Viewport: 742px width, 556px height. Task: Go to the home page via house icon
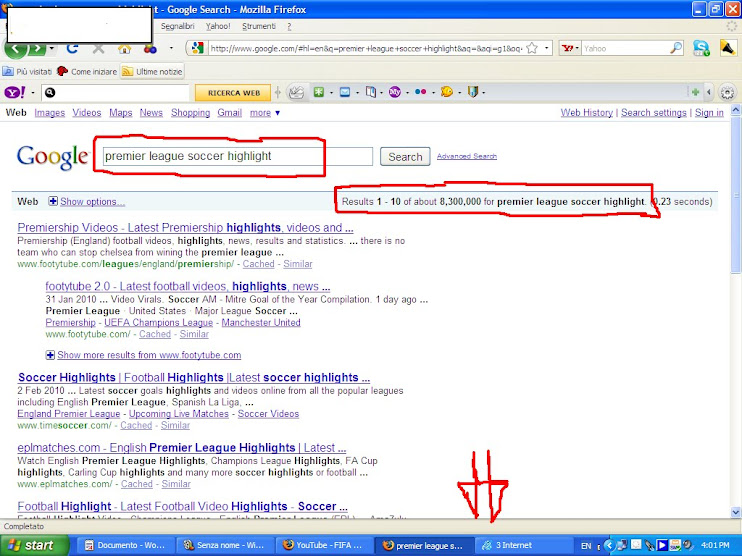click(x=124, y=49)
